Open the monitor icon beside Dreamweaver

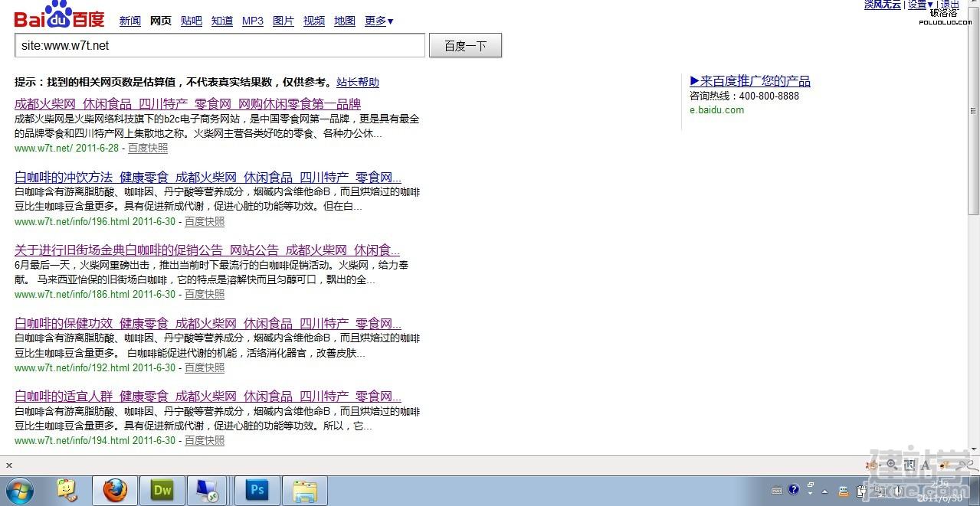click(x=207, y=490)
